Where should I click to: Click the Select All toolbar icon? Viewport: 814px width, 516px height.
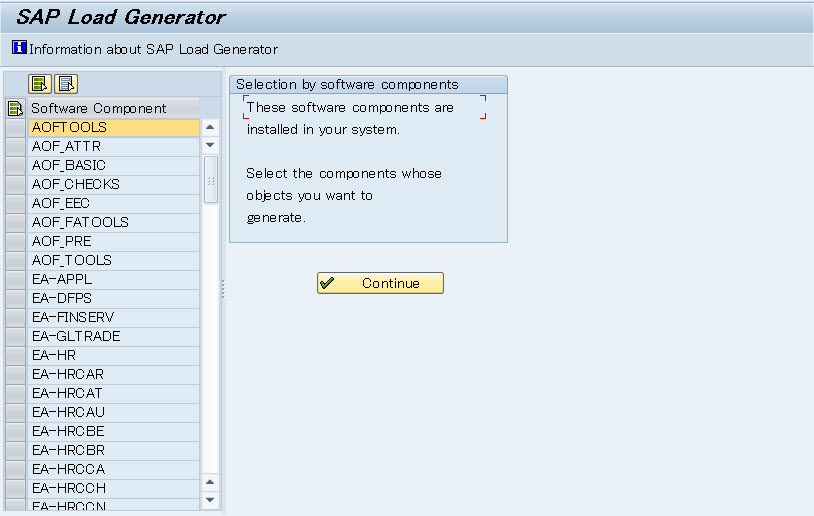coord(40,84)
